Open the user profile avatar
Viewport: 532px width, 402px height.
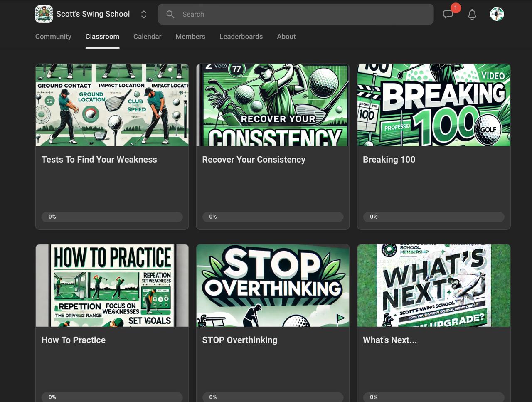coord(497,14)
